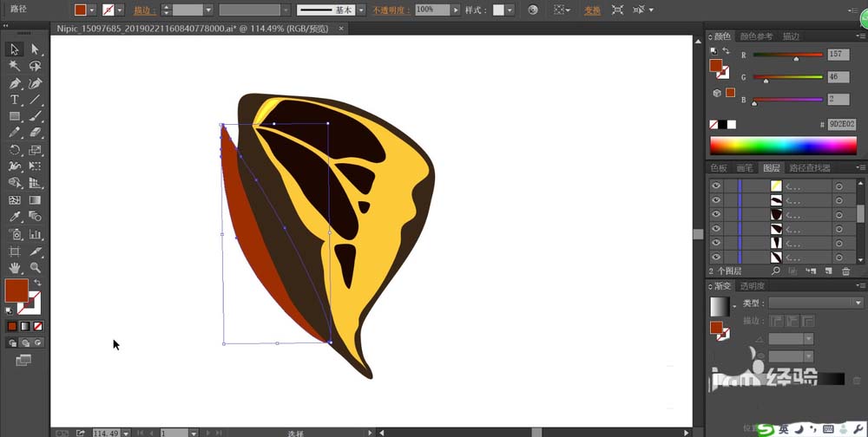Open the 样式 graphic style dropdown

(510, 10)
